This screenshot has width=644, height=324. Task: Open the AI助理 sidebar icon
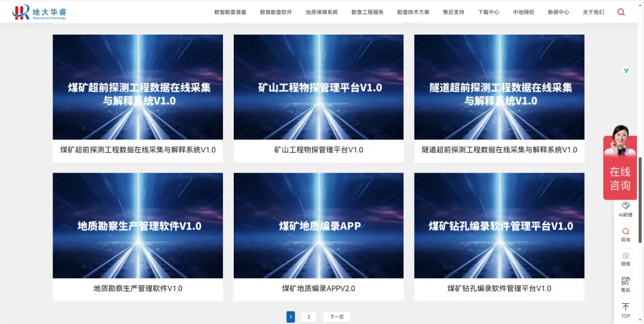tap(626, 209)
